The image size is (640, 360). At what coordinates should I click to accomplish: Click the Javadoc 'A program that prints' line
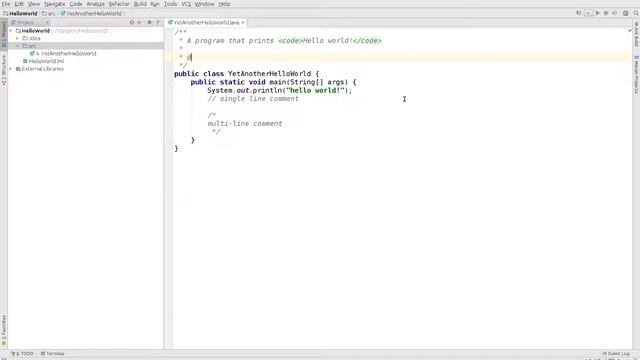pos(280,41)
